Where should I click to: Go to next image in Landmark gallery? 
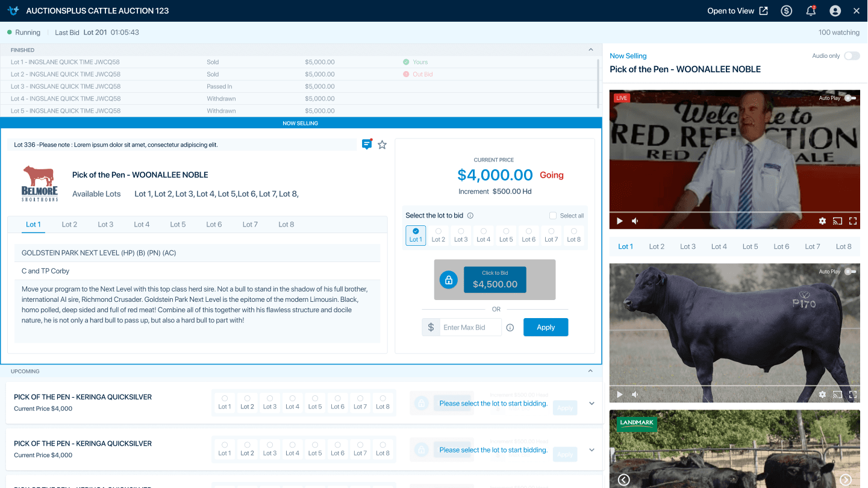(x=846, y=480)
